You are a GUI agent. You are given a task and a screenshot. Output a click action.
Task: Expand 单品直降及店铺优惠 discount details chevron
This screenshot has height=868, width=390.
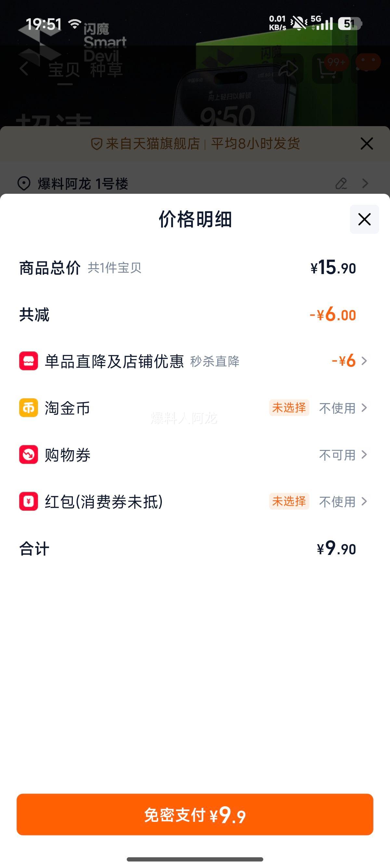[364, 361]
